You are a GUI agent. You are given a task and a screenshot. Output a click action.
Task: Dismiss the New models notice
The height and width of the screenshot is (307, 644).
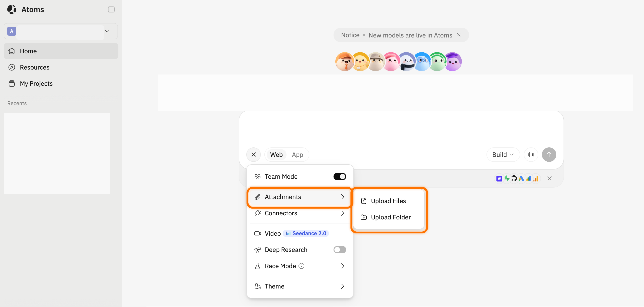tap(459, 35)
